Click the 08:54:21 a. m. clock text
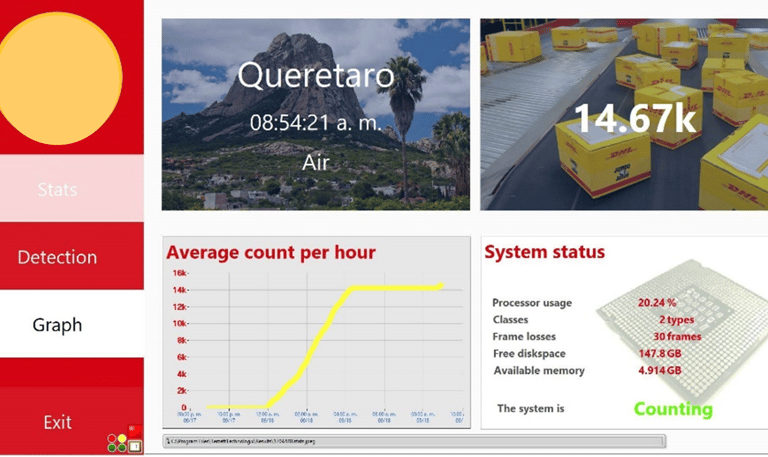The image size is (768, 457). pos(315,122)
